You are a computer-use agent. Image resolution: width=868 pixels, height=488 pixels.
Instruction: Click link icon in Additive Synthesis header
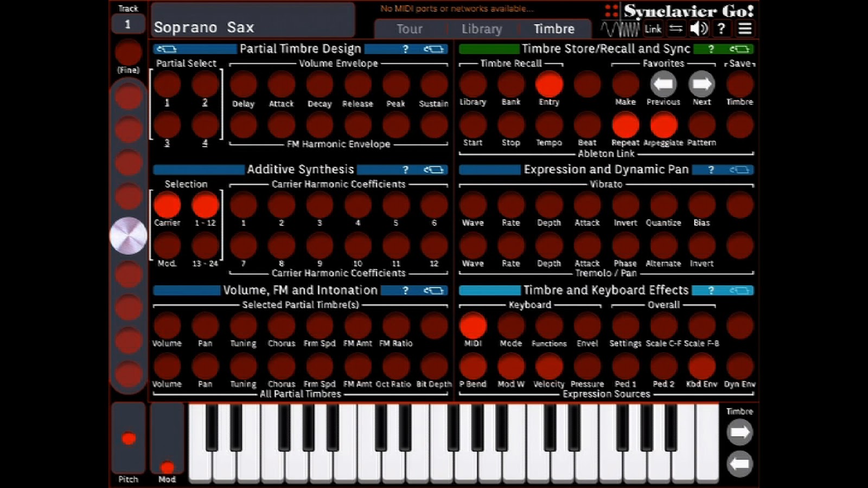click(433, 170)
